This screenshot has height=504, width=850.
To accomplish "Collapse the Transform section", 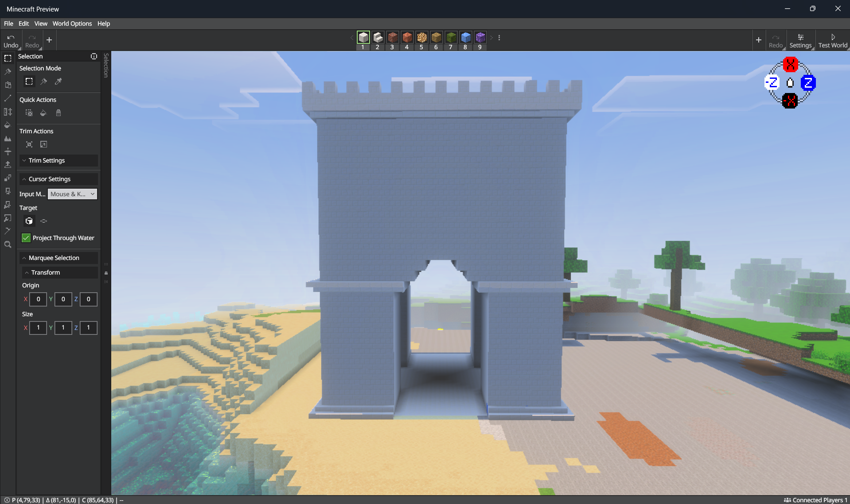I will click(x=60, y=272).
